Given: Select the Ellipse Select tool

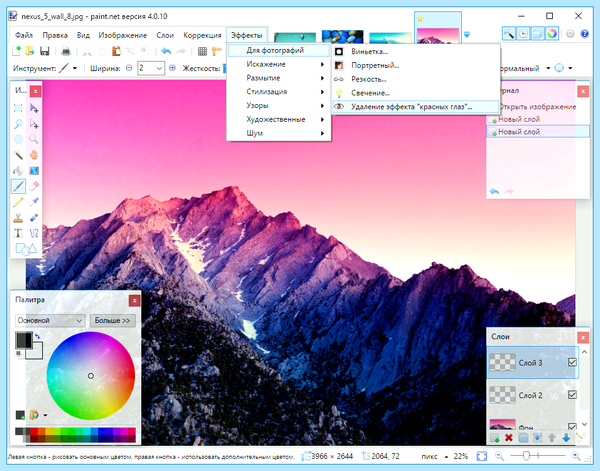Looking at the screenshot, I should click(x=18, y=139).
